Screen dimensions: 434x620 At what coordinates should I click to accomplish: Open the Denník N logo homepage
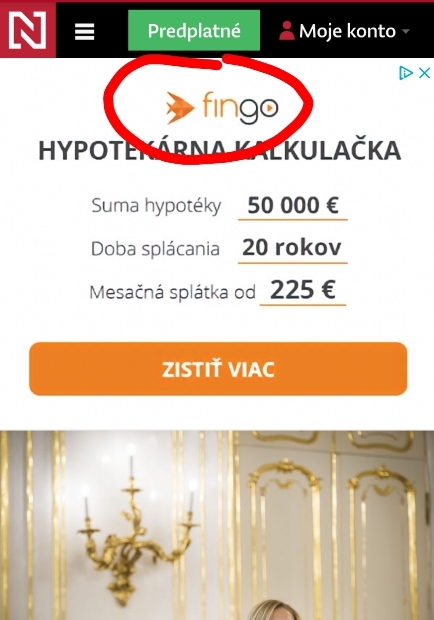click(x=28, y=30)
